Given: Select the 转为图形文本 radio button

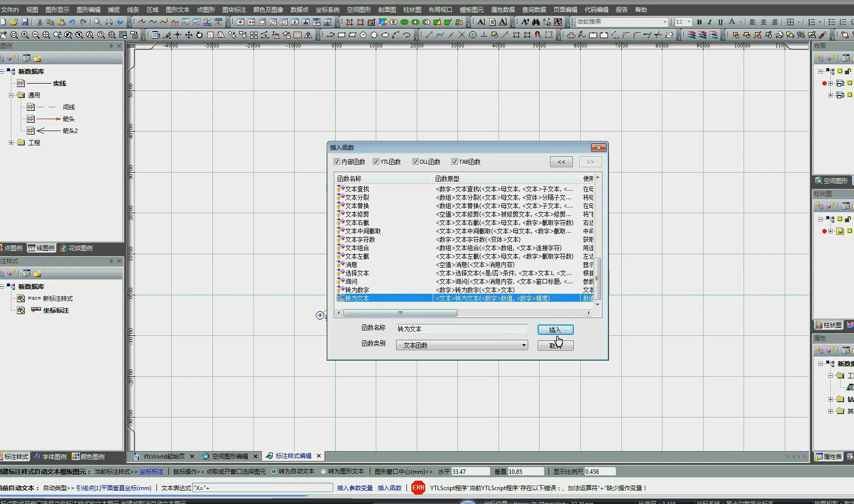Looking at the screenshot, I should [x=323, y=471].
